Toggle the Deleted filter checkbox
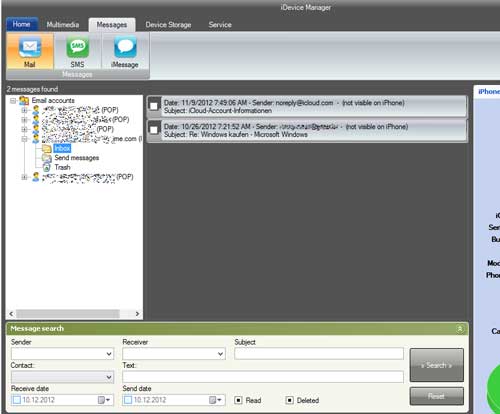 [x=290, y=400]
